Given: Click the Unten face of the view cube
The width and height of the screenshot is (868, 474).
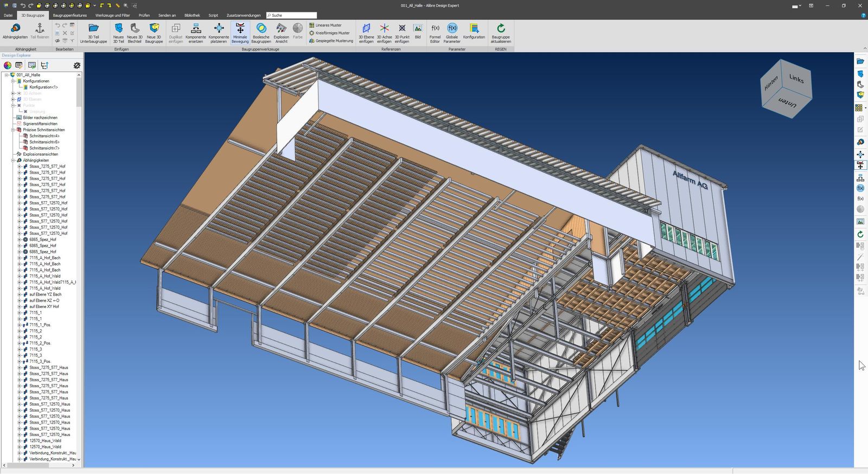Looking at the screenshot, I should tap(788, 103).
